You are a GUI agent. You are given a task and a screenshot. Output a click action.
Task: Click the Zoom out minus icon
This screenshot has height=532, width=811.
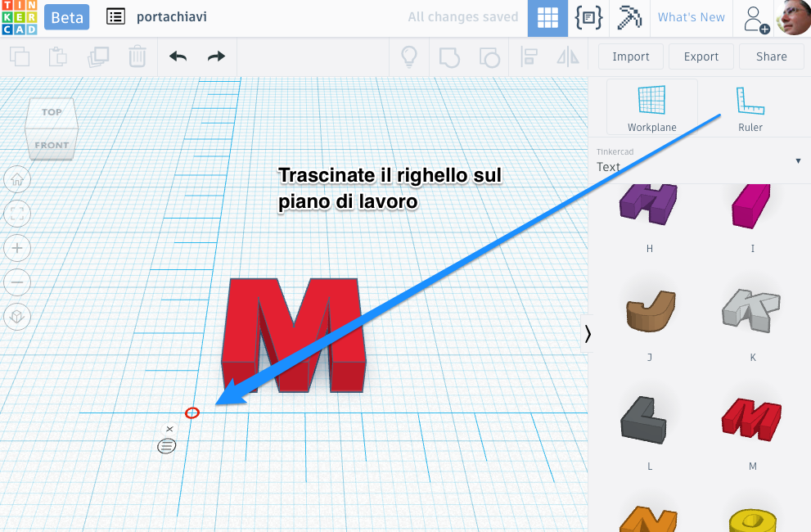pos(18,282)
